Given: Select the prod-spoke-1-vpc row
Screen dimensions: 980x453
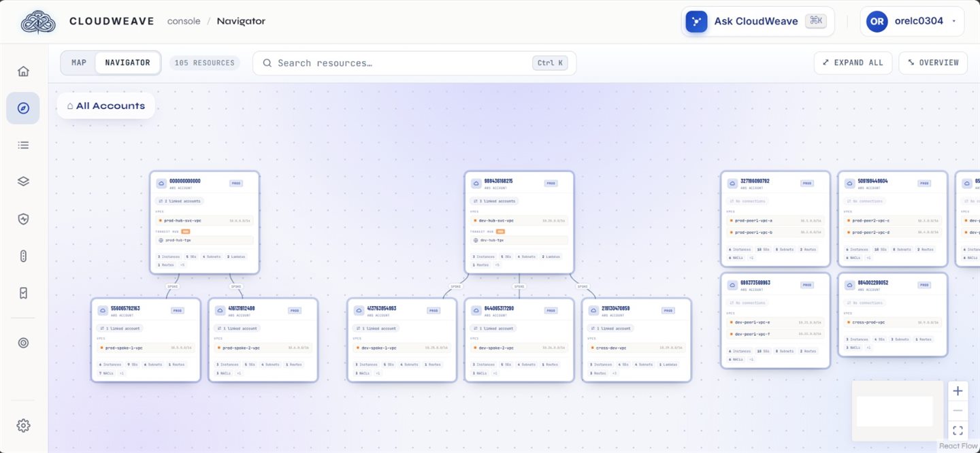Looking at the screenshot, I should point(146,348).
